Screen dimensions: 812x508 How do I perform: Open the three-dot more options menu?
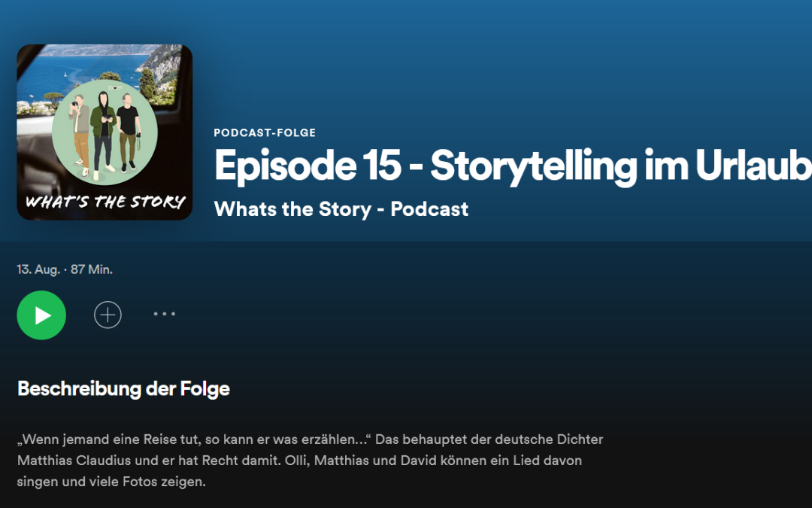(165, 314)
